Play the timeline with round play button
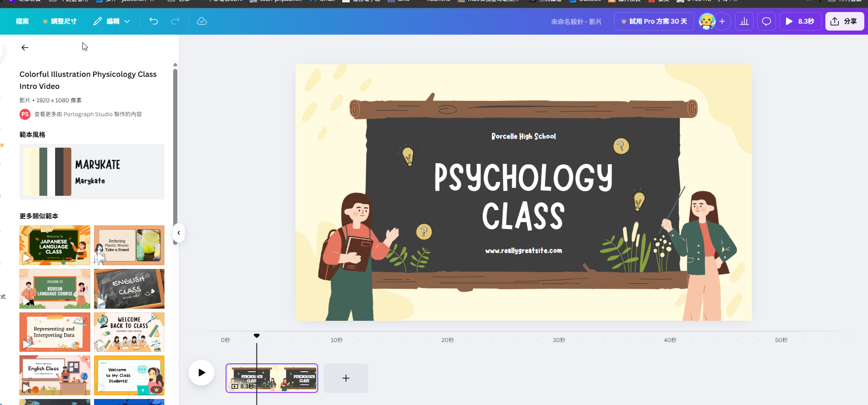Screen dimensions: 868x405 [201, 373]
